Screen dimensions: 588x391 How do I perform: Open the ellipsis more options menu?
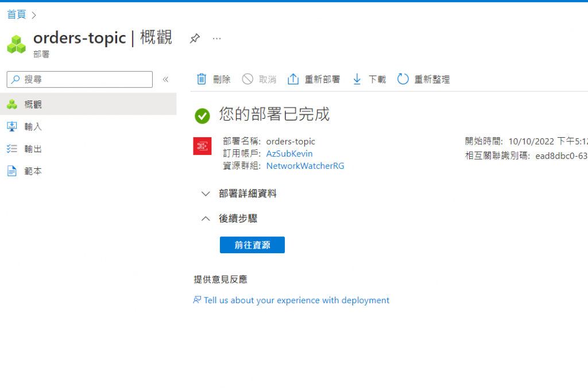click(216, 38)
